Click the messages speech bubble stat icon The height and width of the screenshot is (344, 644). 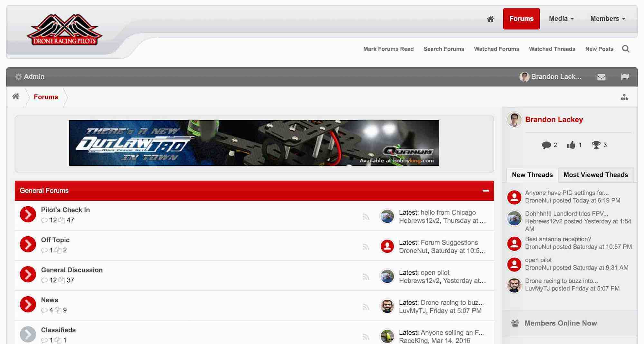pos(546,145)
